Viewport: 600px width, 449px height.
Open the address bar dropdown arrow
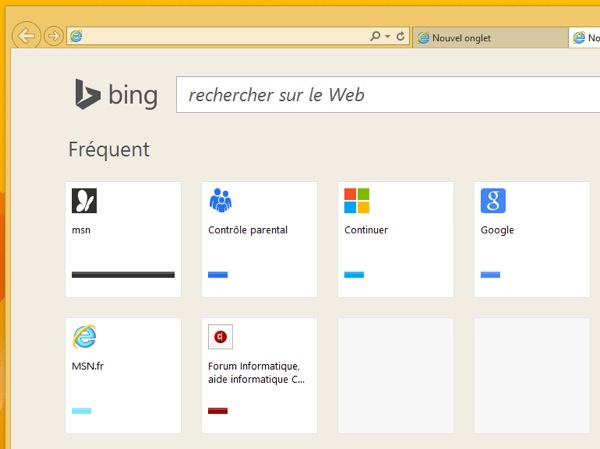[x=388, y=36]
